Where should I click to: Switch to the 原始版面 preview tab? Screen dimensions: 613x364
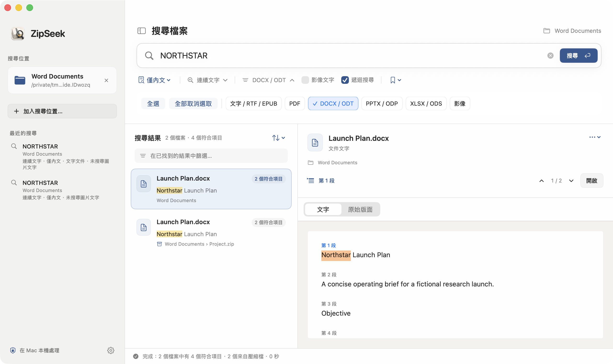pyautogui.click(x=360, y=210)
